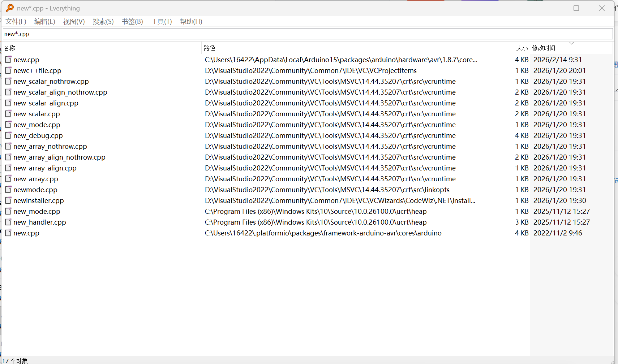
Task: Click file icon of new_scalar.cpp
Action: click(8, 113)
